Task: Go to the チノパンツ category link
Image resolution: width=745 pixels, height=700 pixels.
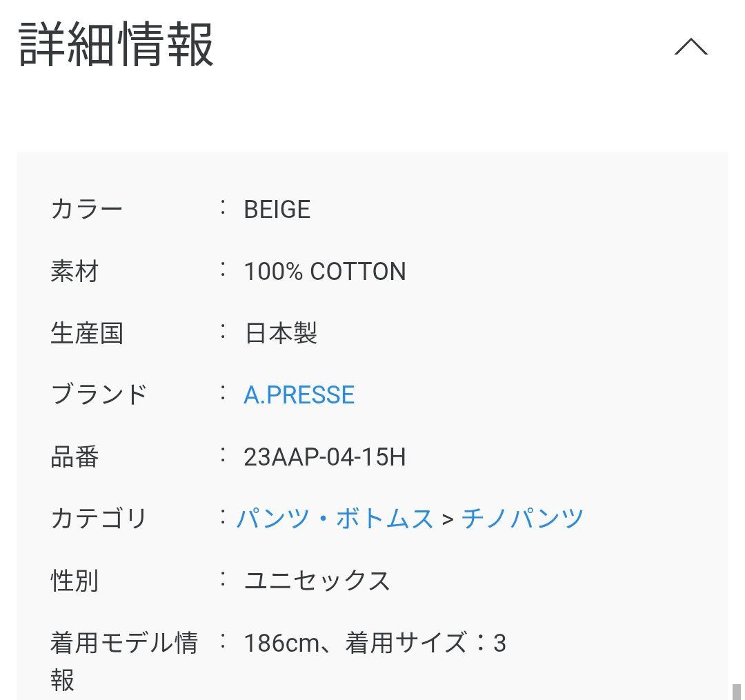Action: pos(523,519)
